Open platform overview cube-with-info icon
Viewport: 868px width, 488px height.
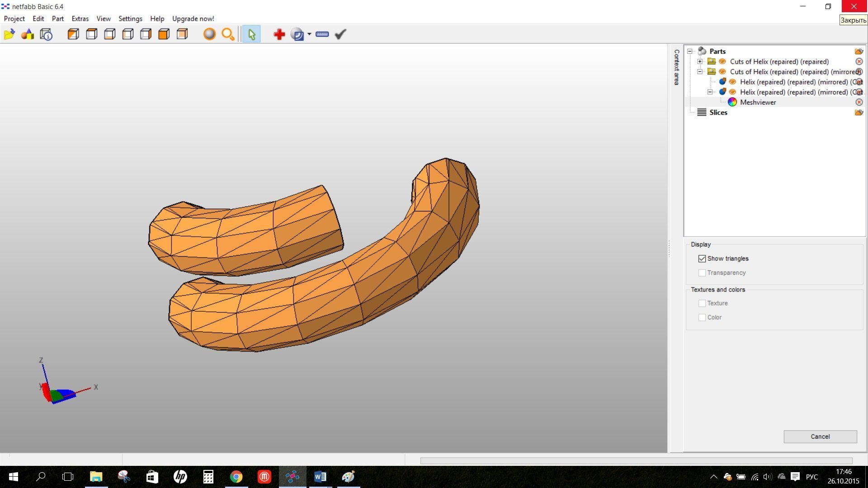tap(46, 34)
